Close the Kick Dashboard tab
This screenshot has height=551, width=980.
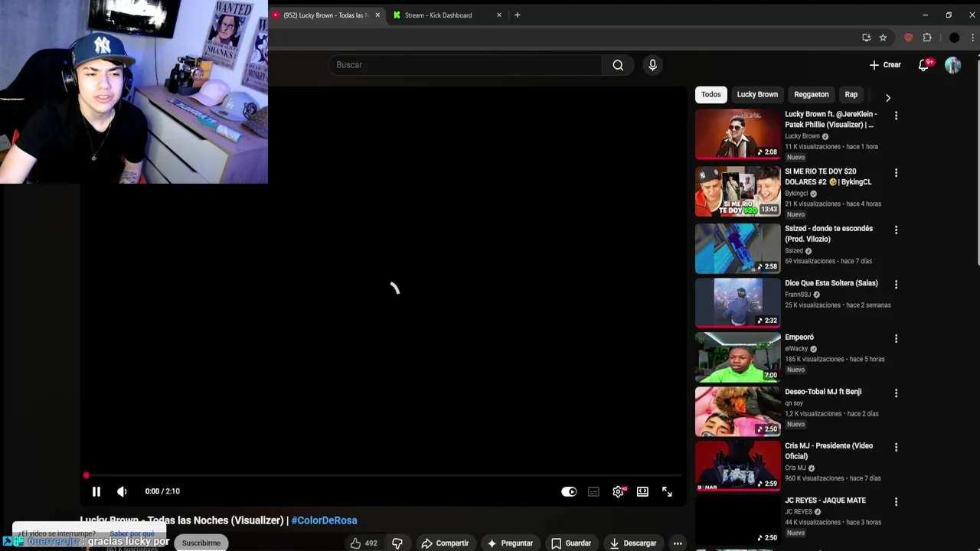click(499, 15)
